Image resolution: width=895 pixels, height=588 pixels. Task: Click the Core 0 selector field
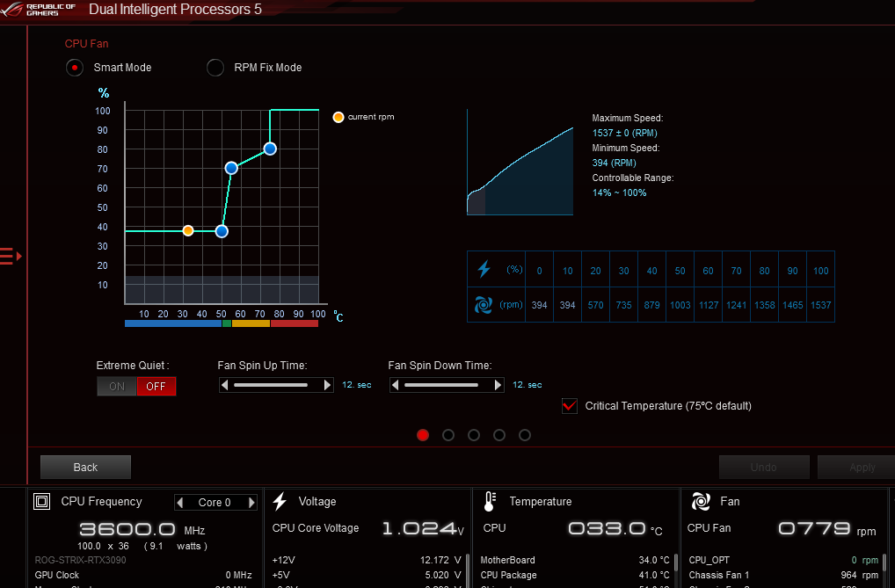(x=215, y=503)
